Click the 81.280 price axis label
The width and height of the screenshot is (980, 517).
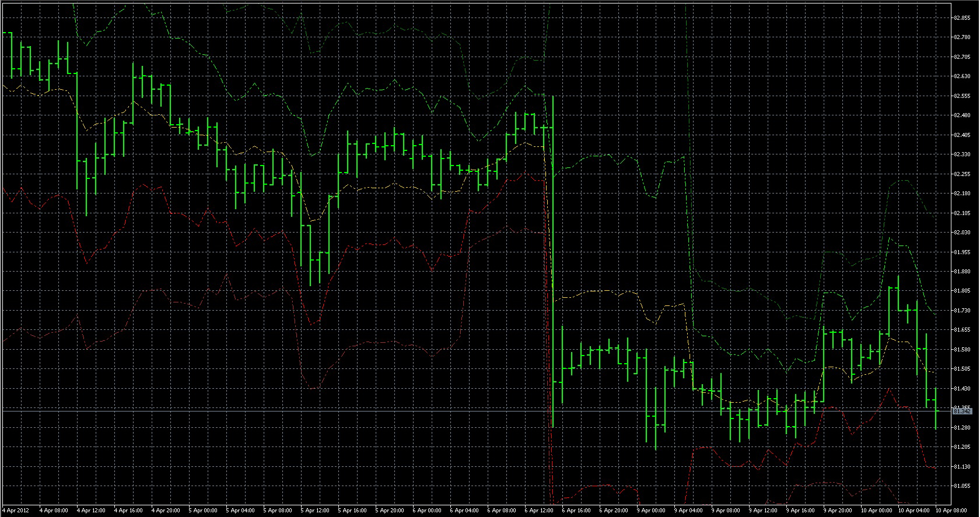pyautogui.click(x=962, y=428)
